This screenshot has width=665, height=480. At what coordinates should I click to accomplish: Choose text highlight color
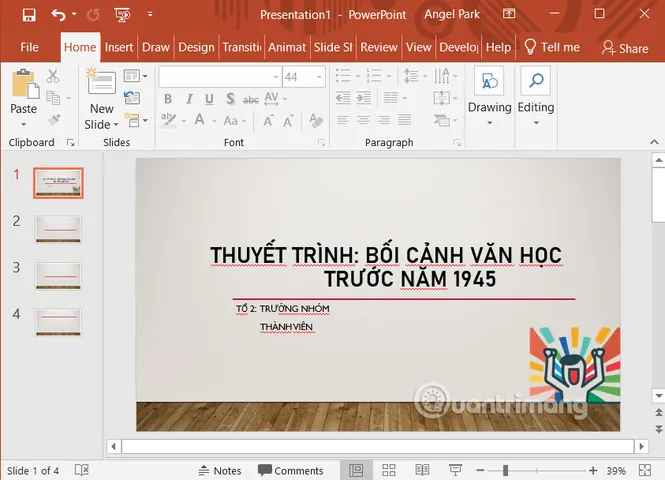[169, 120]
